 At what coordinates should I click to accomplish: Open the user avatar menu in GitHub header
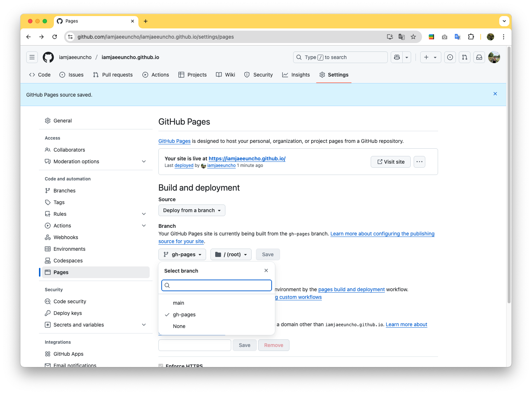pos(494,57)
